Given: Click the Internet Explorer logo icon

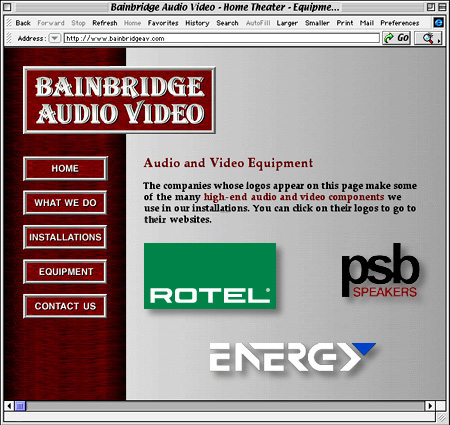Looking at the screenshot, I should click(439, 22).
